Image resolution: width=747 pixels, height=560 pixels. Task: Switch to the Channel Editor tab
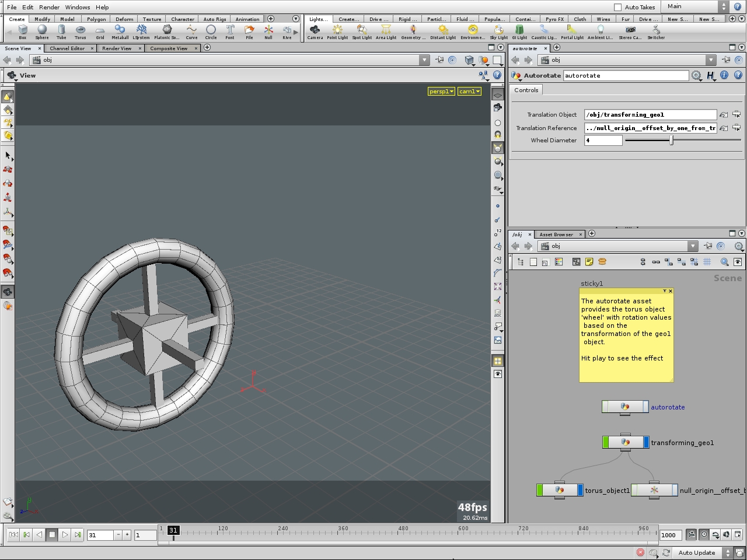(67, 48)
